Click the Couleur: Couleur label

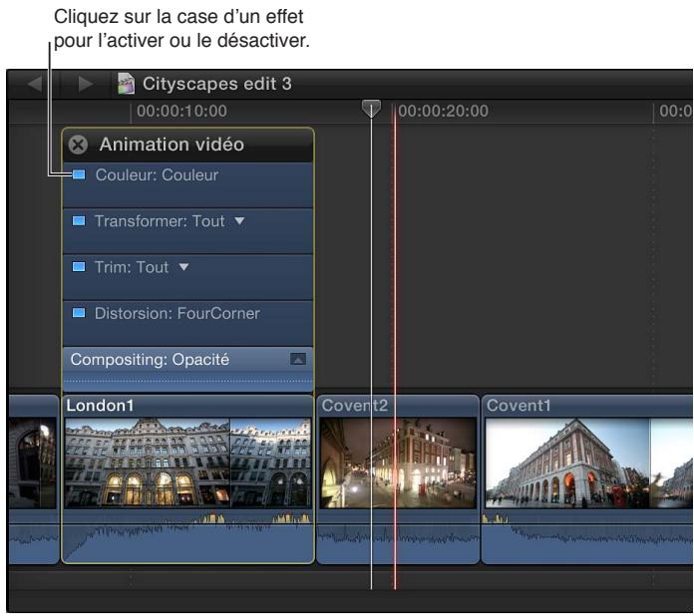pos(157,175)
